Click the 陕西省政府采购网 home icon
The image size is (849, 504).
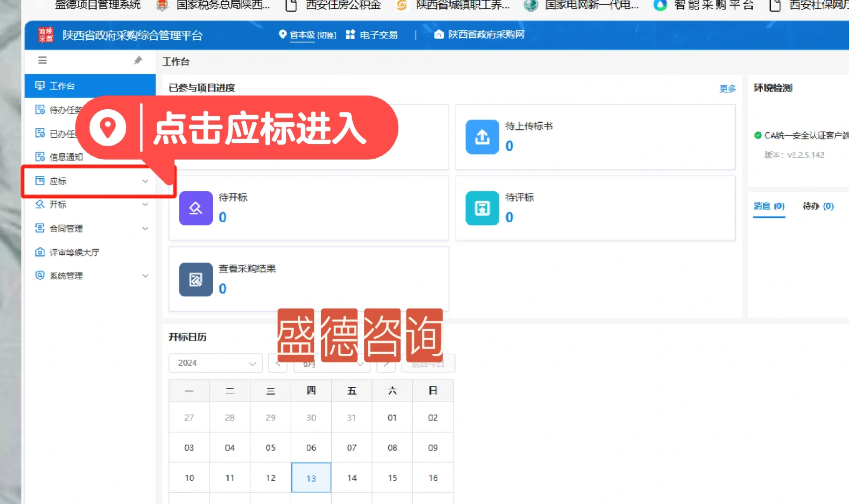pos(438,34)
